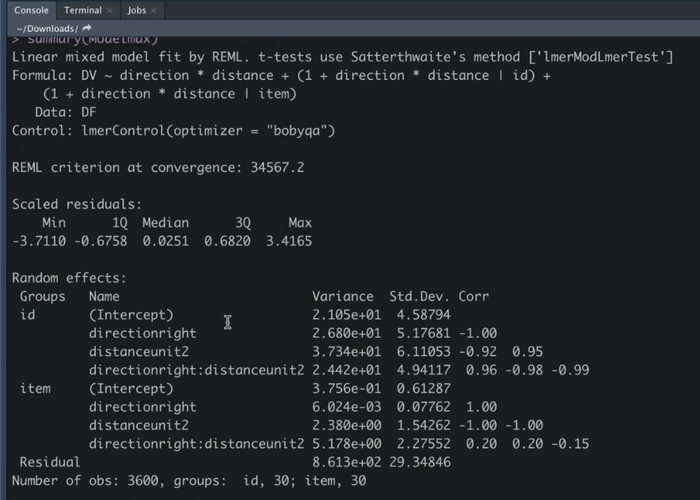Close the Jobs tab
Image resolution: width=700 pixels, height=500 pixels.
pyautogui.click(x=154, y=10)
